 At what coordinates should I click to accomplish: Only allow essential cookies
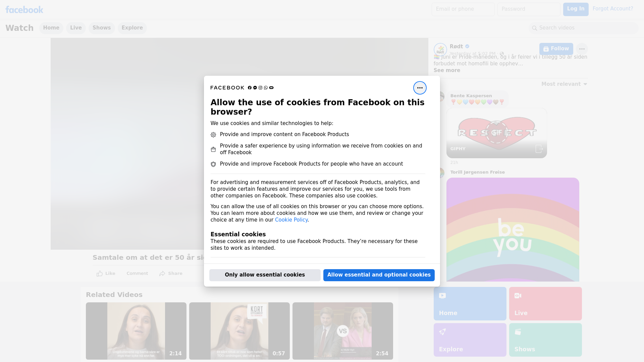point(265,275)
